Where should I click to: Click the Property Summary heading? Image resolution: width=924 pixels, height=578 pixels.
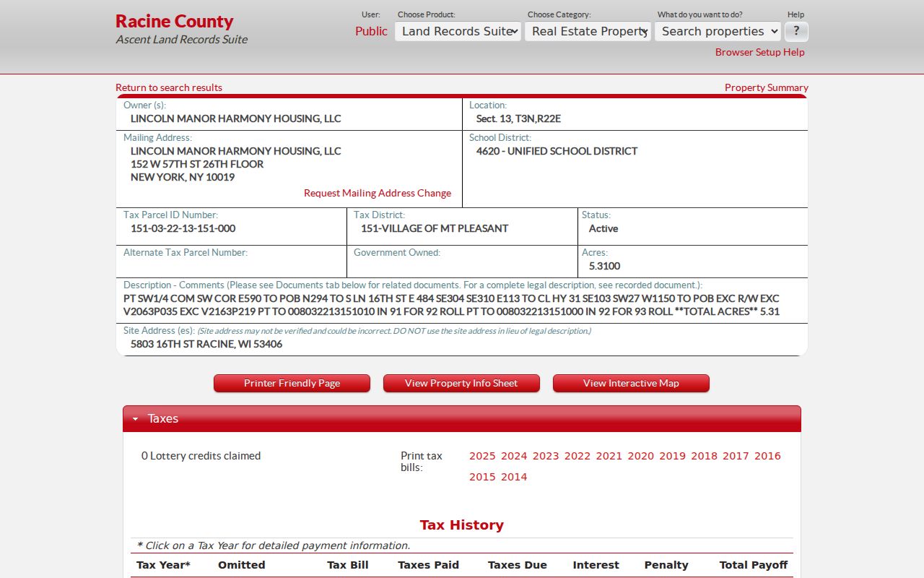[767, 87]
